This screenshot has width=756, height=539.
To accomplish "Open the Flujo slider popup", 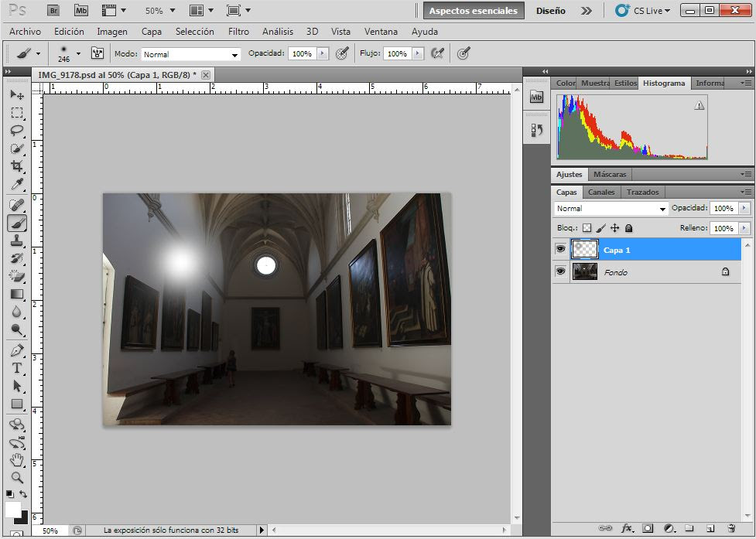I will (418, 53).
